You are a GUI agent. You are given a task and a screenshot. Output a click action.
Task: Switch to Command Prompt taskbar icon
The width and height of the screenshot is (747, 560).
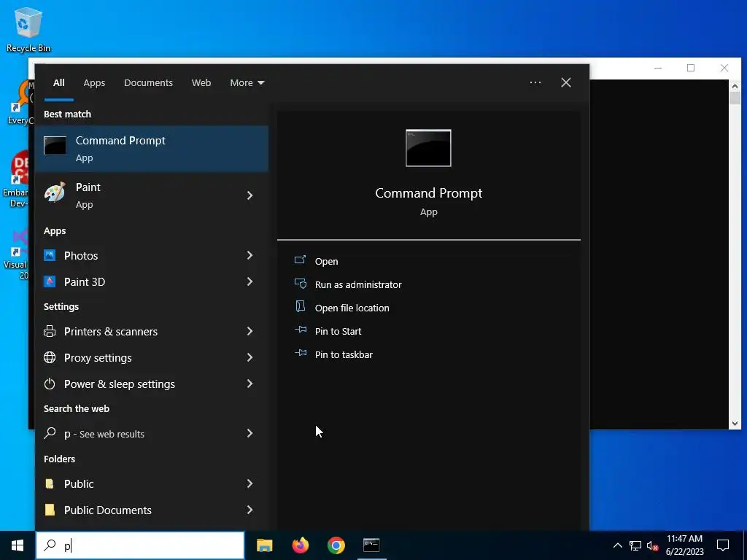pyautogui.click(x=371, y=545)
